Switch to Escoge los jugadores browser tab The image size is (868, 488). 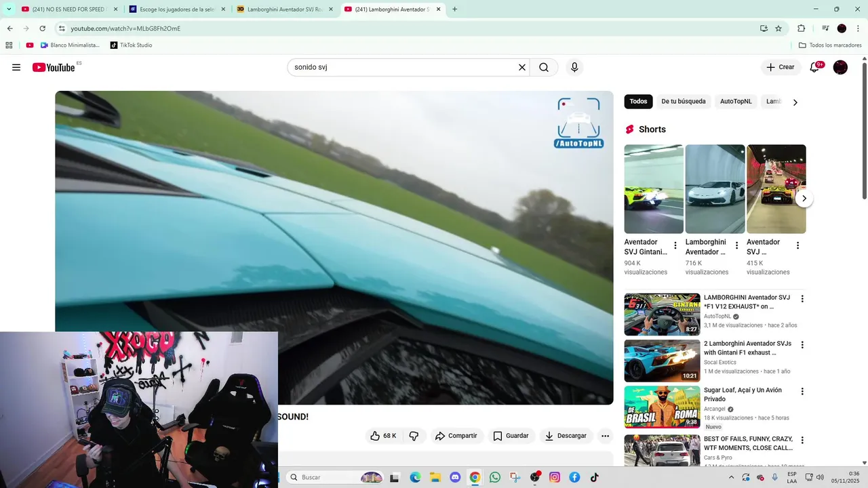coord(177,9)
